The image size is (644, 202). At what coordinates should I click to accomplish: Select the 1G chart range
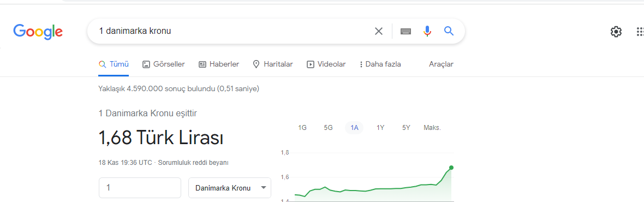pyautogui.click(x=302, y=128)
